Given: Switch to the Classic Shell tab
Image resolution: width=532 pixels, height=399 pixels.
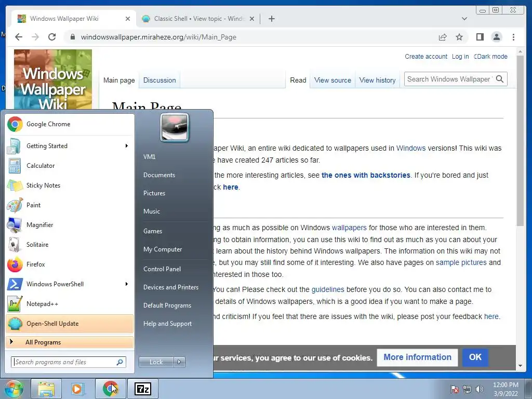Looking at the screenshot, I should click(198, 19).
